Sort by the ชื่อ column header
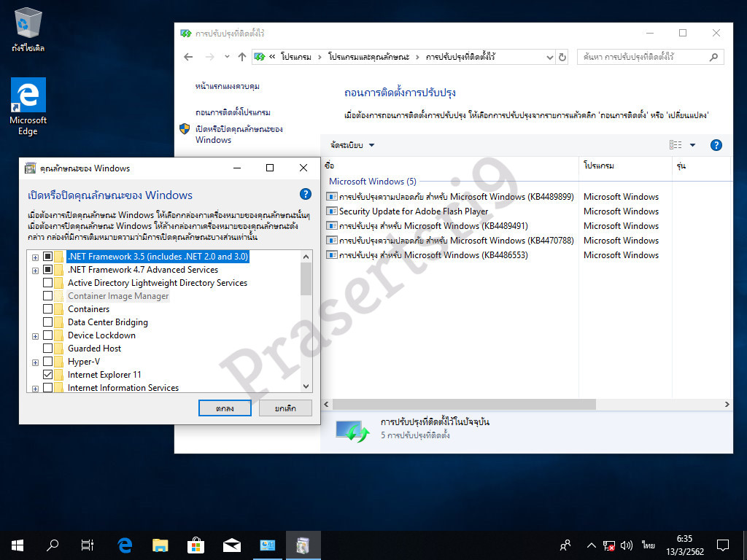The image size is (747, 560). click(x=450, y=166)
